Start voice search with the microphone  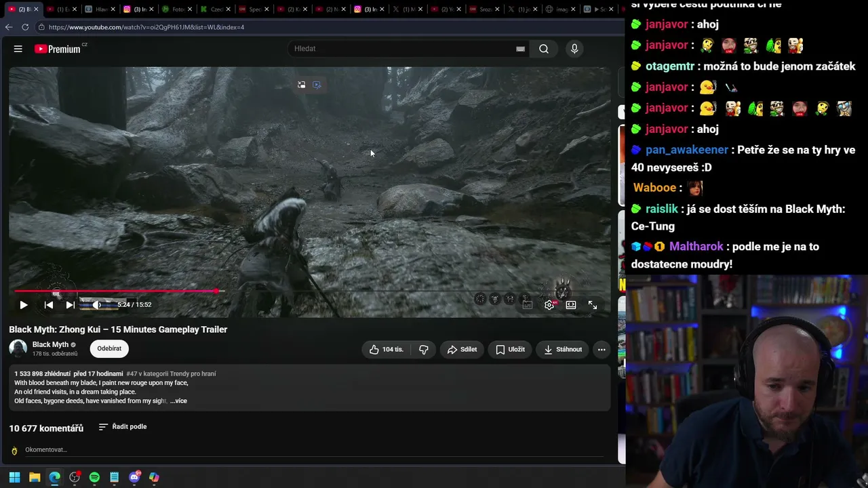click(x=574, y=49)
